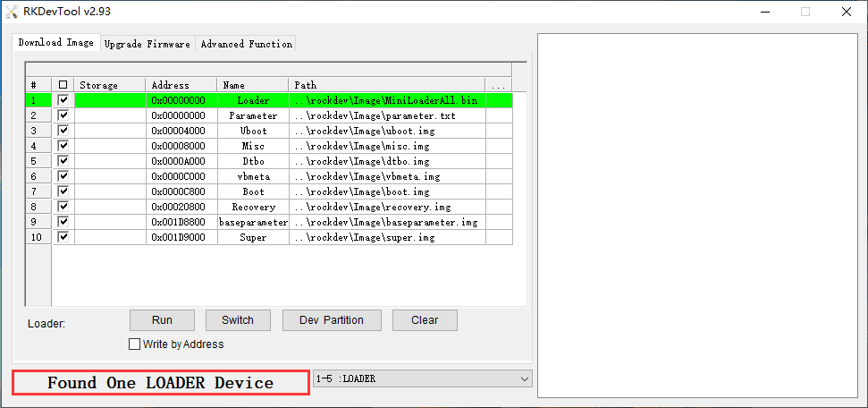Image resolution: width=868 pixels, height=408 pixels.
Task: Click the Switch button
Action: pyautogui.click(x=237, y=320)
